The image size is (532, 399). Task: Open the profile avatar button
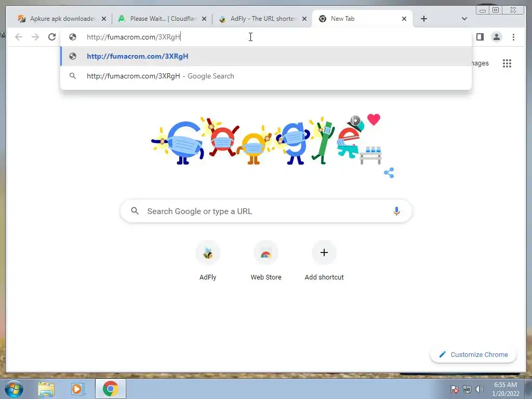(x=496, y=37)
